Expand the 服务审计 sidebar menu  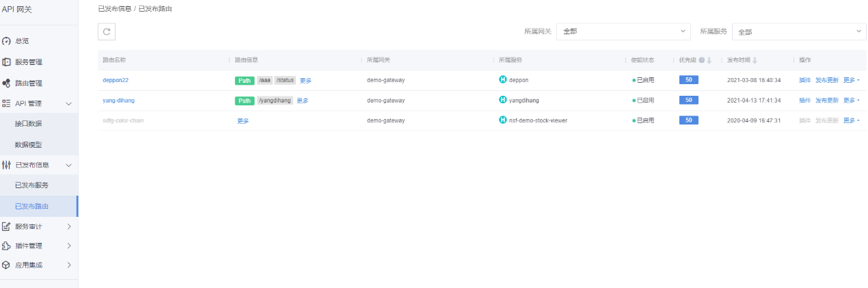tap(68, 226)
